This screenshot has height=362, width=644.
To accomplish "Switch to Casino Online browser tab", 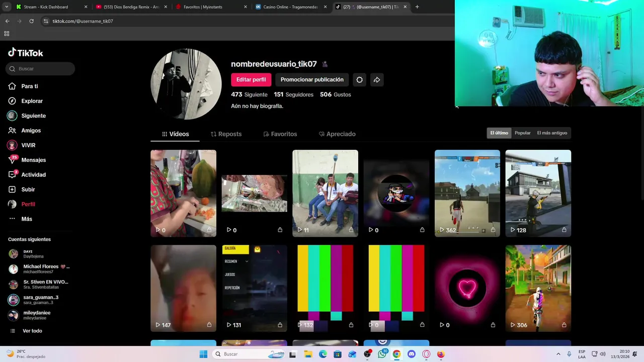I will (290, 7).
